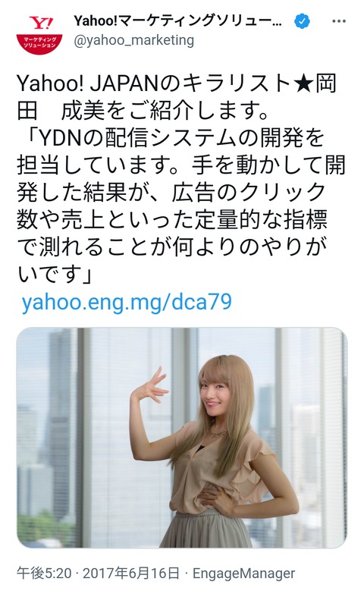This screenshot has width=364, height=594.
Task: Click the tweet's last line いです」
Action: [55, 275]
